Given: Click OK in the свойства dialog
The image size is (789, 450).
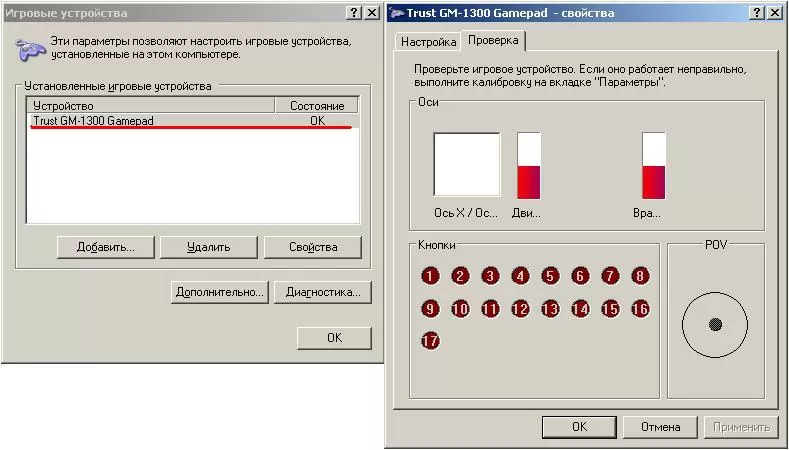Looking at the screenshot, I should point(579,427).
